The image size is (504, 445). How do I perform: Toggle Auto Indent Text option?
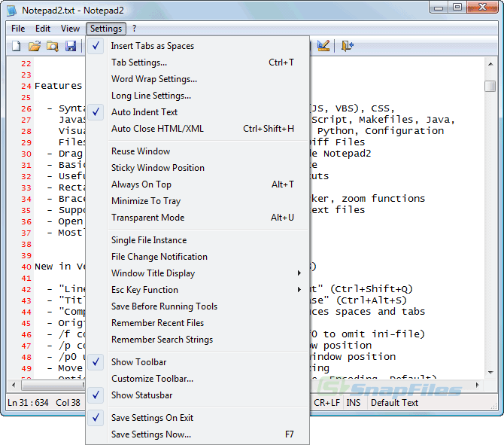point(197,112)
